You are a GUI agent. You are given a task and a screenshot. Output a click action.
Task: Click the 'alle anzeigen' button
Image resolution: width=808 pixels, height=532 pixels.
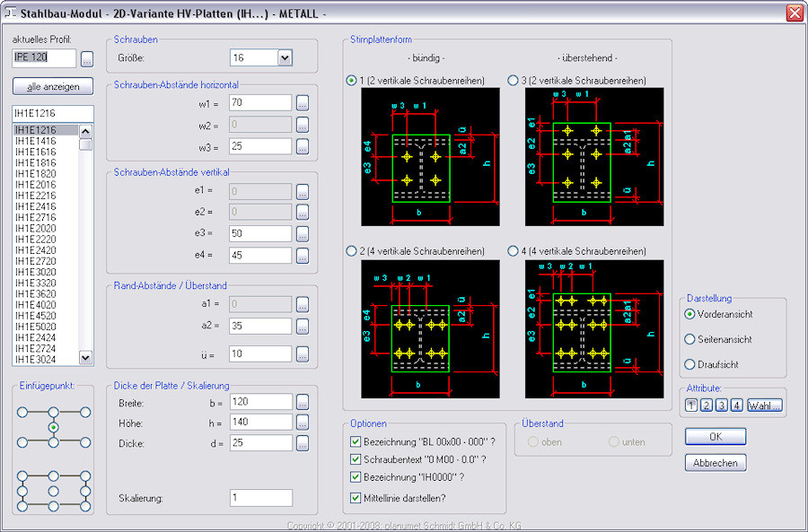pyautogui.click(x=53, y=86)
